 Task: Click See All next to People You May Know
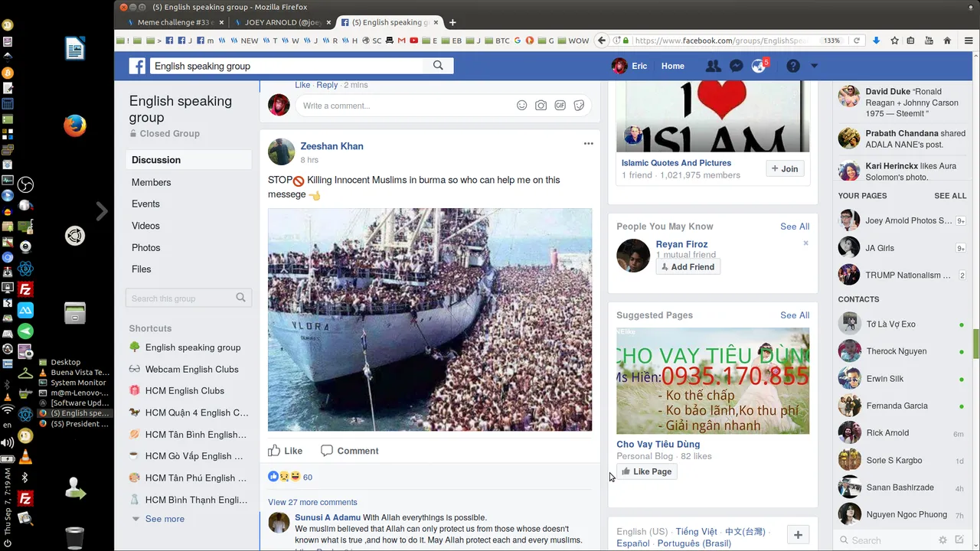click(x=795, y=227)
